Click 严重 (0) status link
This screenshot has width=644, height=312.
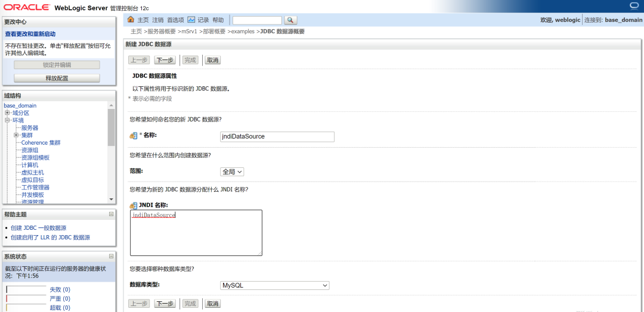[x=60, y=298]
